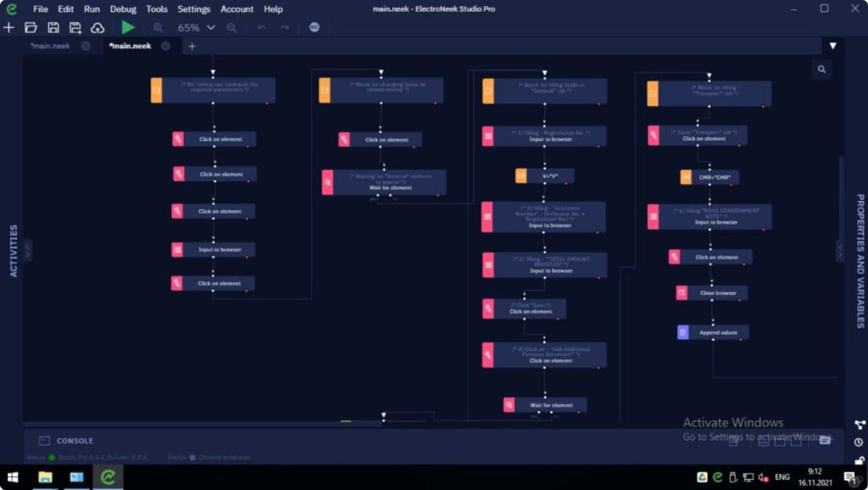Open the Settings menu
This screenshot has width=868, height=490.
(194, 8)
